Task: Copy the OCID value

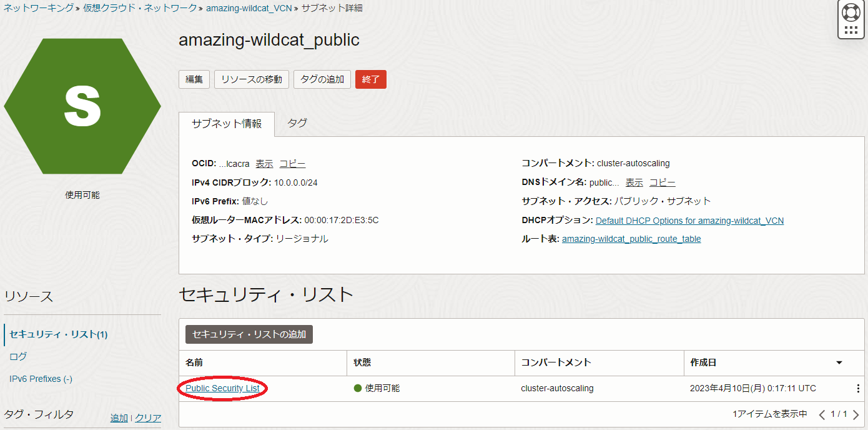Action: pos(292,164)
